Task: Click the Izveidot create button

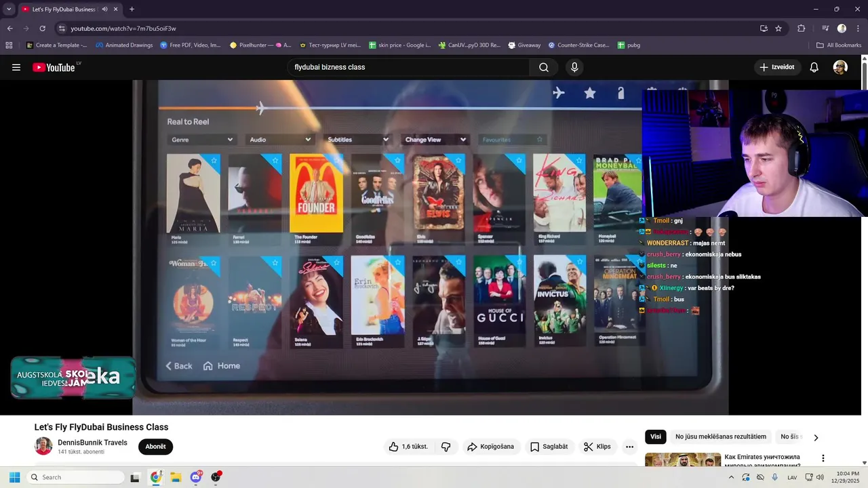Action: click(x=778, y=67)
